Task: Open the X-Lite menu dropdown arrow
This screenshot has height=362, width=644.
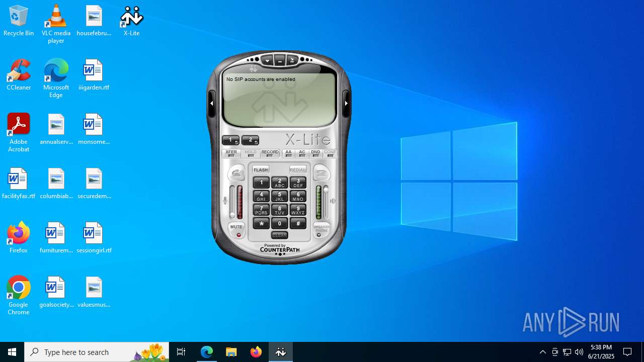Action: pos(268,61)
